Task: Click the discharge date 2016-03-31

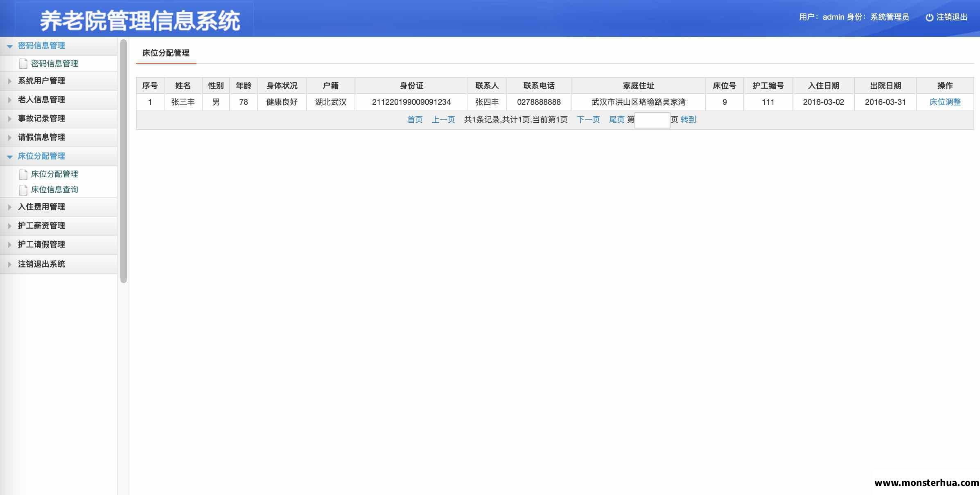Action: click(x=885, y=102)
